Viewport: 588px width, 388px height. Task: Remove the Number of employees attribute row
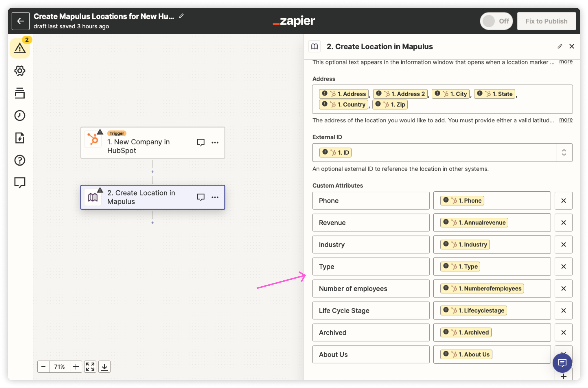563,289
